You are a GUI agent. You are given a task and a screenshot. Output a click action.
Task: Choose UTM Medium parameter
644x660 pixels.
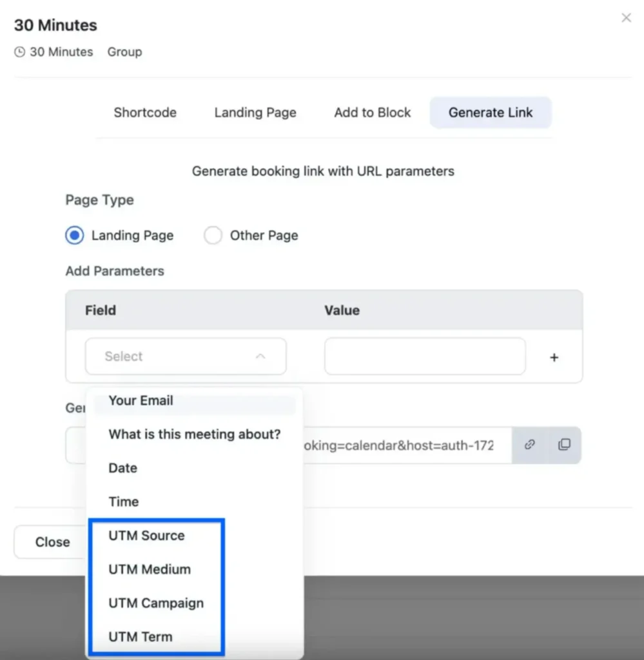point(149,569)
